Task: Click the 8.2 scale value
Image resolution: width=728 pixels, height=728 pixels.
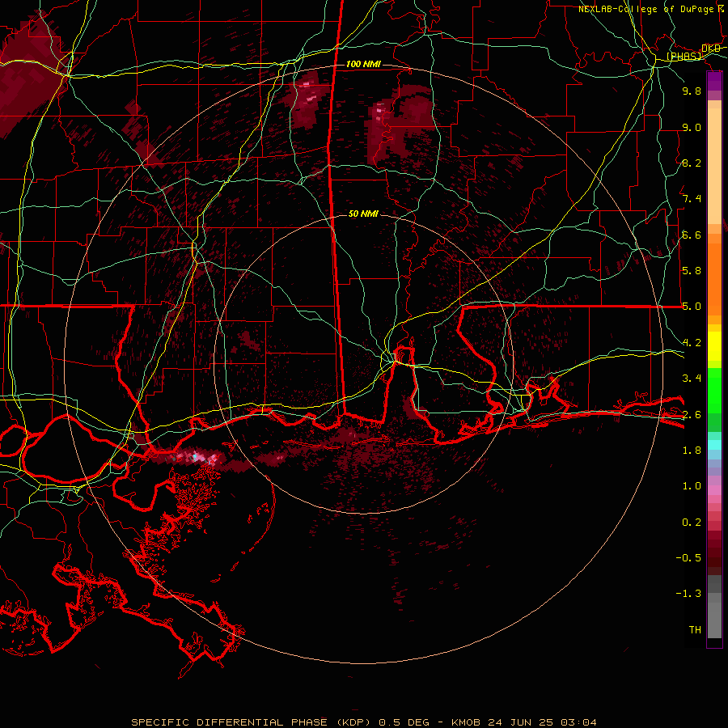Action: [x=692, y=163]
